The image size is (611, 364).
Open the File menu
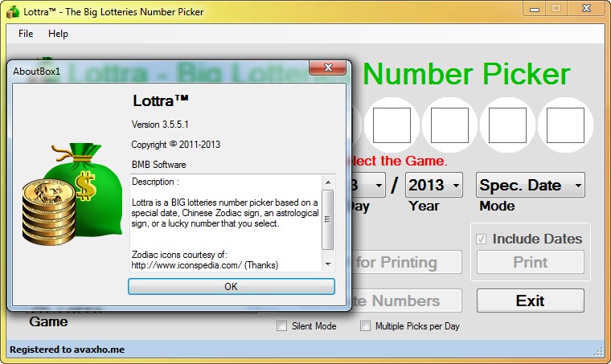[26, 34]
